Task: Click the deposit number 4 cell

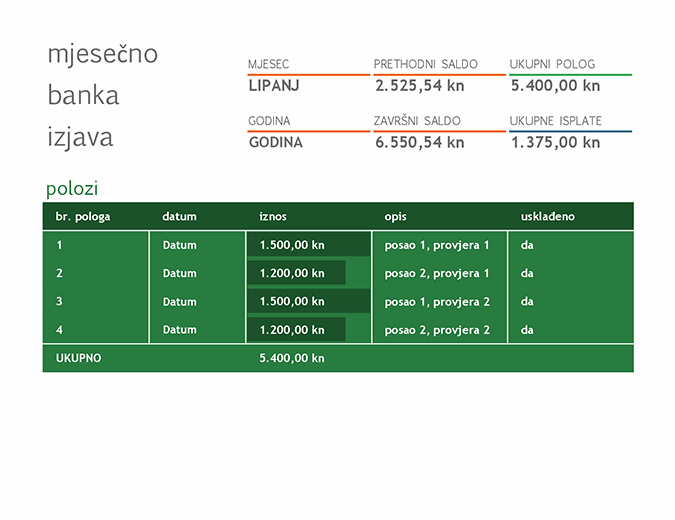Action: (x=60, y=329)
